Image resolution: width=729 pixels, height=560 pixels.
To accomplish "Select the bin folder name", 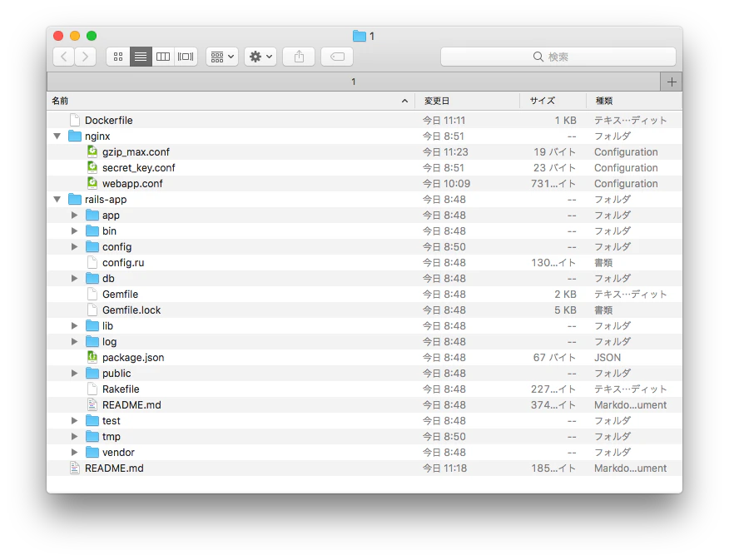I will (109, 231).
